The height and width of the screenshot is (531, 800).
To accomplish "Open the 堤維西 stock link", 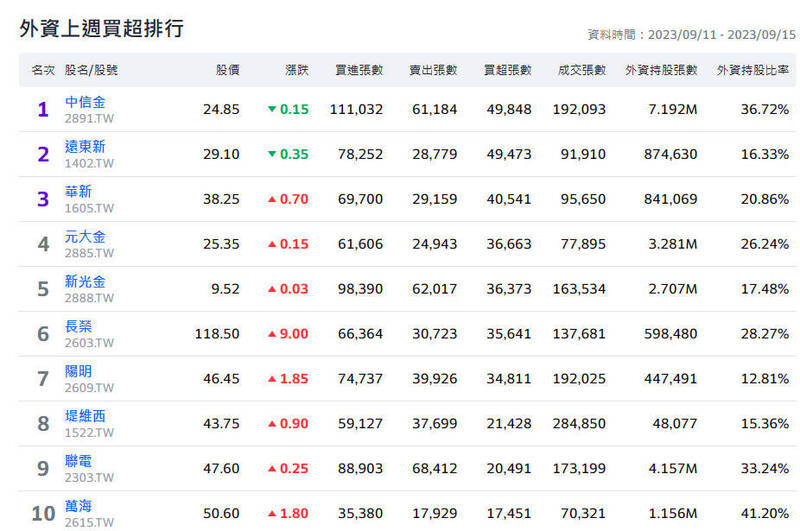I will pos(85,416).
